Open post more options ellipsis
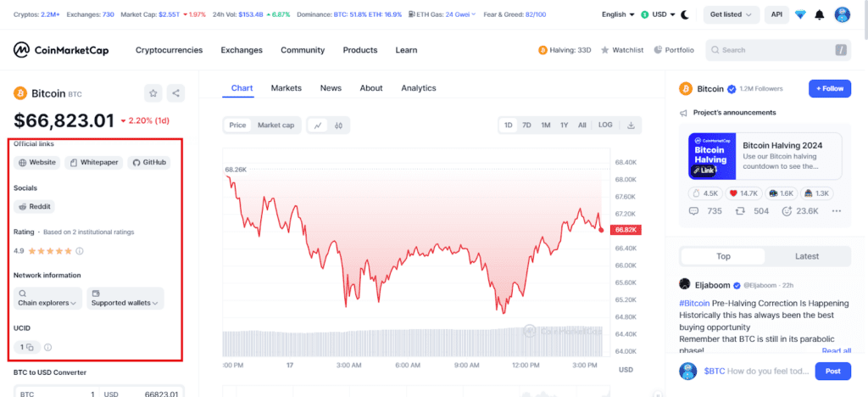868x397 pixels. (x=837, y=211)
